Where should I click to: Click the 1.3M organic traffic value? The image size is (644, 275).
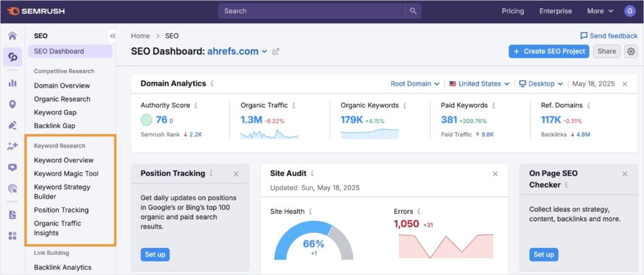click(252, 120)
